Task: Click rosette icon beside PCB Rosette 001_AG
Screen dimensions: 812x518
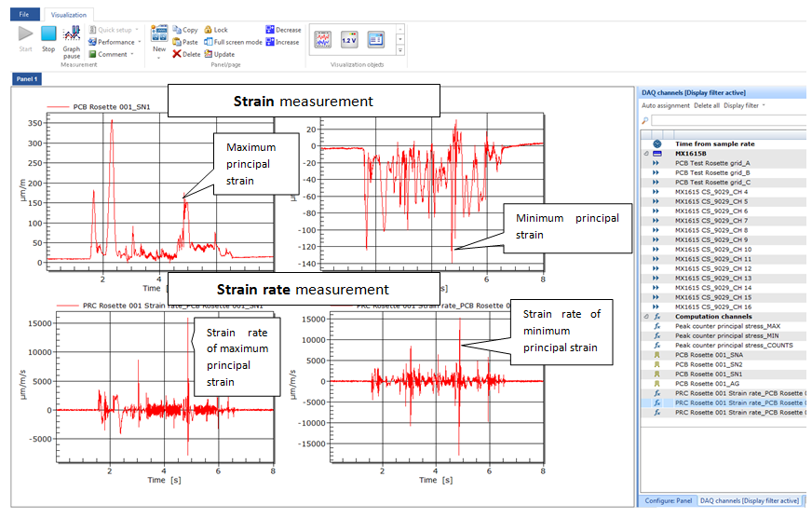Action: [x=656, y=383]
